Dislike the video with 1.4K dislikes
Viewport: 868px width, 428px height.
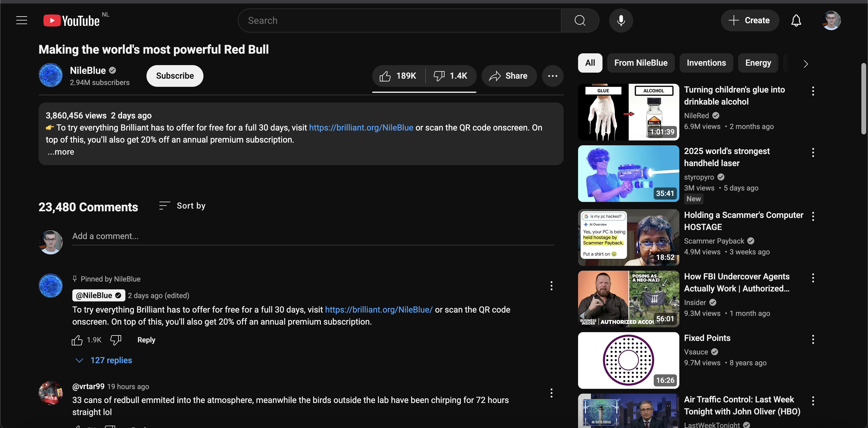point(451,76)
